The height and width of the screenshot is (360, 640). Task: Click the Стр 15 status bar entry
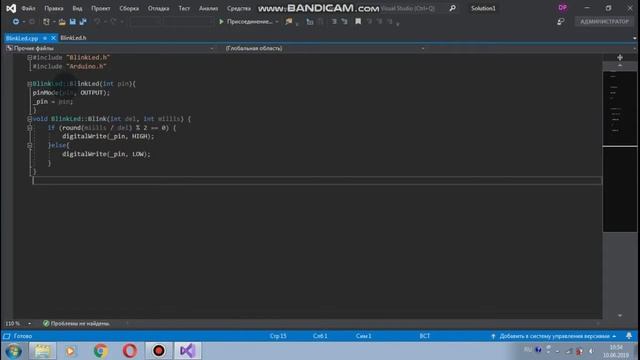[278, 336]
